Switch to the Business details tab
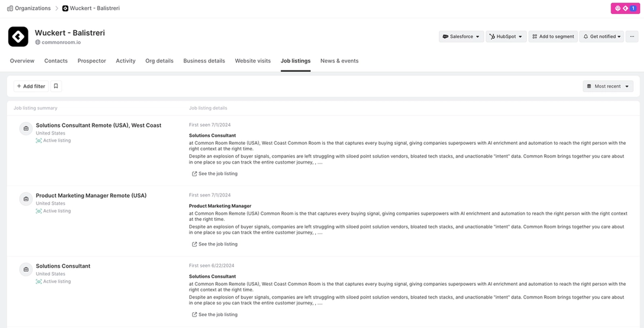644x328 pixels. [204, 61]
